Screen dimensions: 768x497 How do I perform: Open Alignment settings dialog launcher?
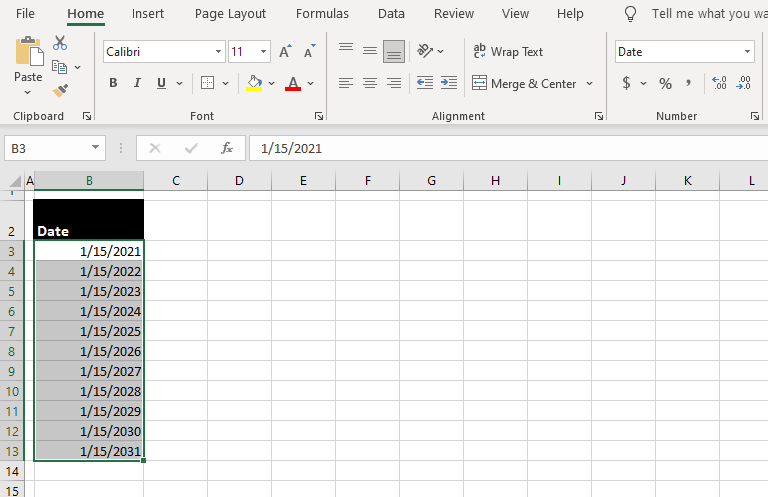[599, 116]
